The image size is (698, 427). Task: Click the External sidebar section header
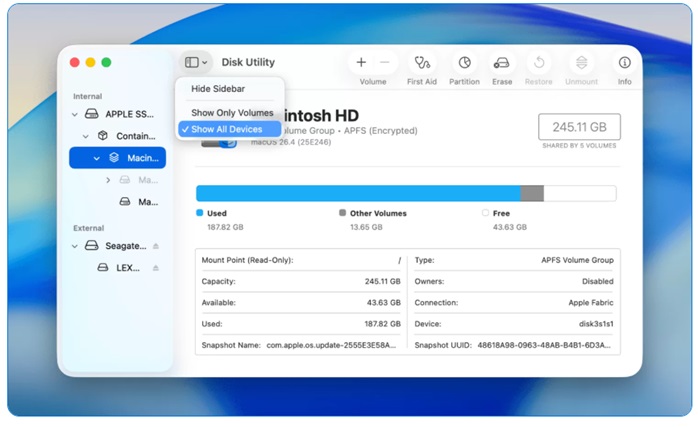[x=89, y=228]
